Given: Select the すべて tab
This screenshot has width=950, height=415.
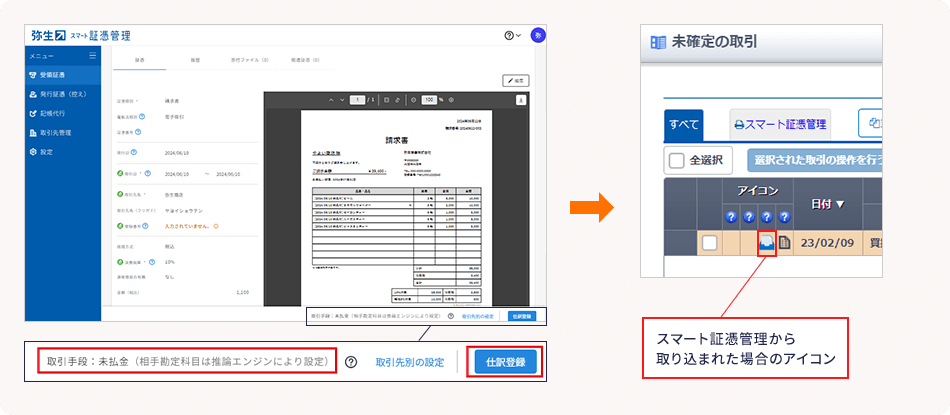Looking at the screenshot, I should click(x=683, y=125).
